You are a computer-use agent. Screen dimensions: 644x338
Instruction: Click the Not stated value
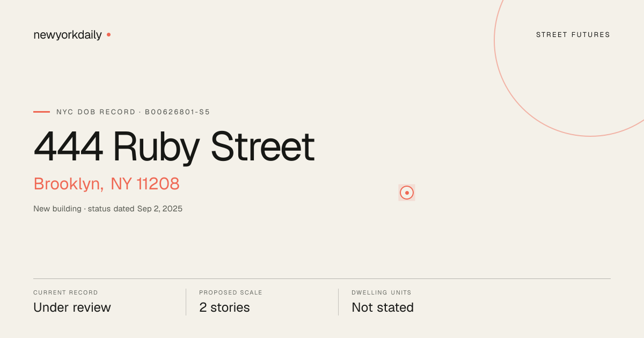point(383,307)
